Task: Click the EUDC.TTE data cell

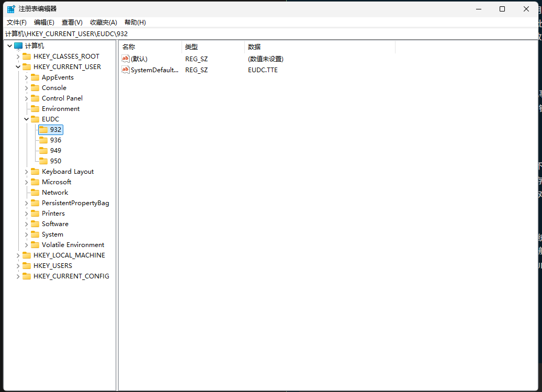Action: [263, 70]
